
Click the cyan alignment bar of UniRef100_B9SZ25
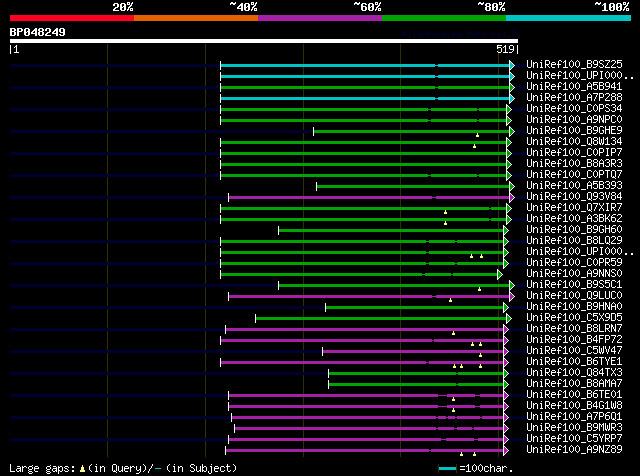point(365,65)
